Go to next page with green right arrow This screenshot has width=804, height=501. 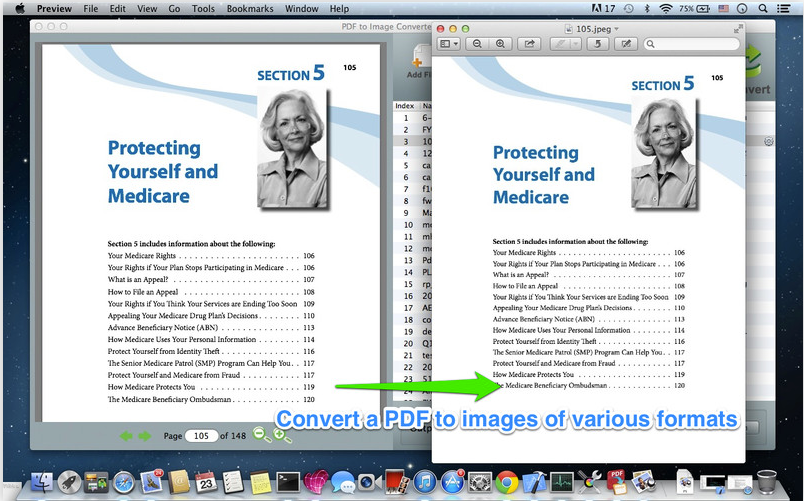click(x=145, y=436)
